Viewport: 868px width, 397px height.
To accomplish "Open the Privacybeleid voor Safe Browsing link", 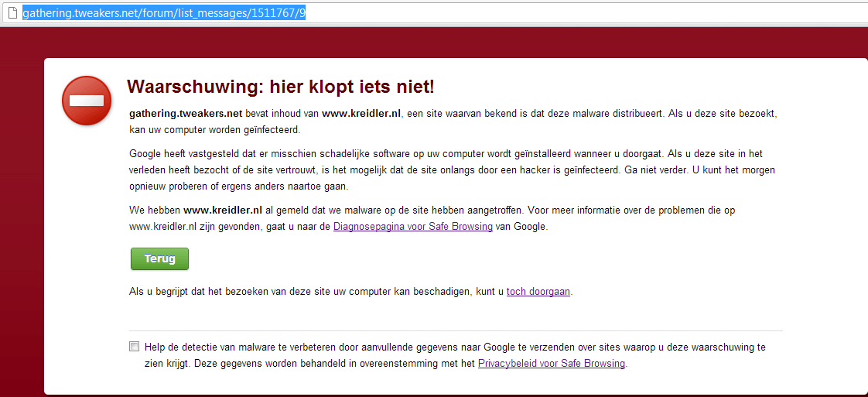I will pyautogui.click(x=552, y=364).
